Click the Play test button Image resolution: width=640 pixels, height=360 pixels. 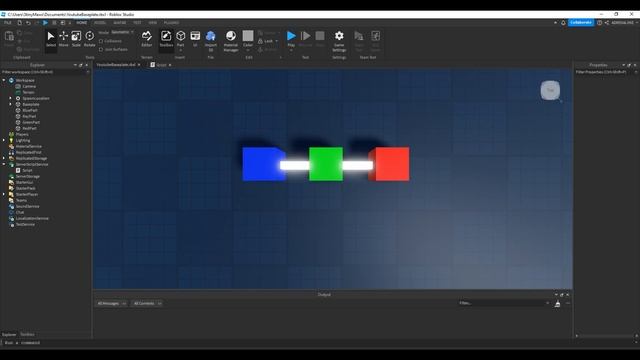click(291, 38)
